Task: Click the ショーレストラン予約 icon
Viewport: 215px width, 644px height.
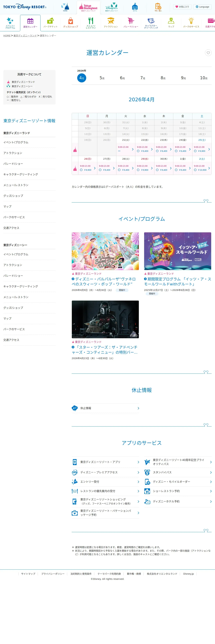Action: 147,491
